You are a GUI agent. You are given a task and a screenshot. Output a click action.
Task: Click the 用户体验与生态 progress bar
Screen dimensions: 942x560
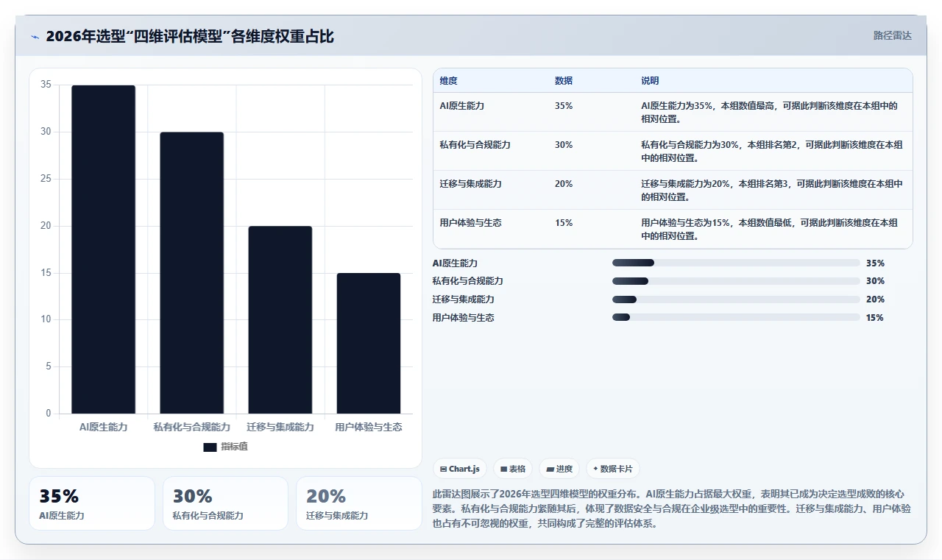tap(736, 317)
